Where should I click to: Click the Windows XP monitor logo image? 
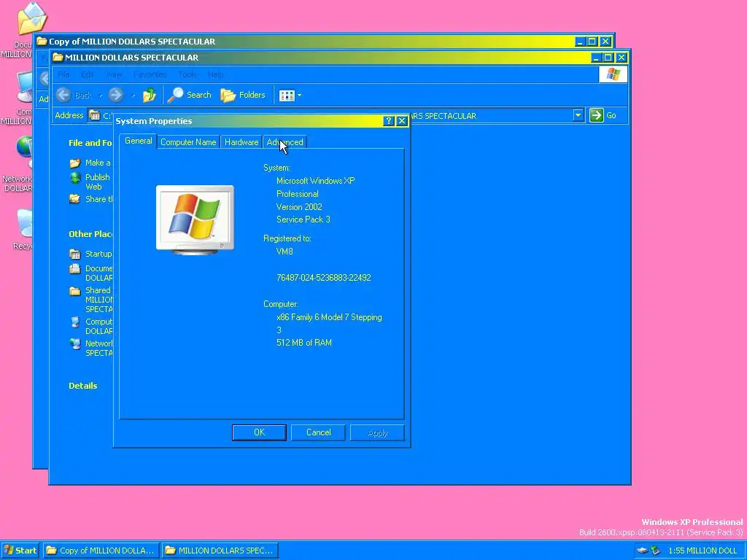pyautogui.click(x=195, y=219)
